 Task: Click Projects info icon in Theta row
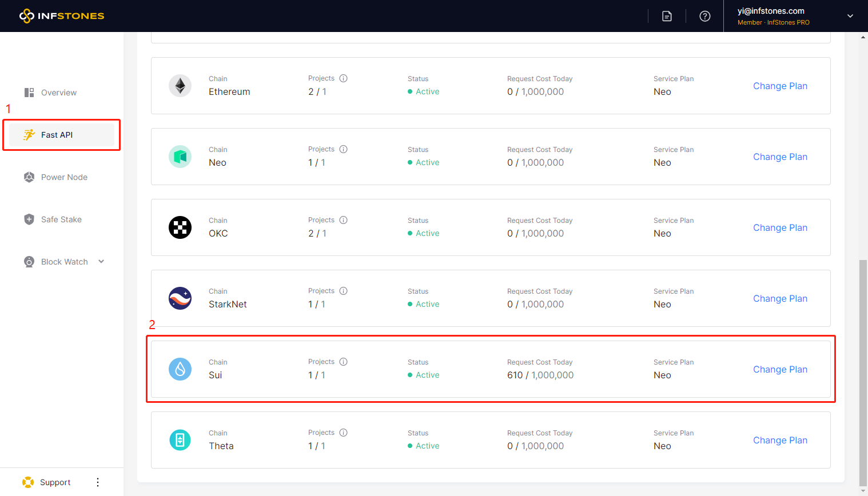pos(344,433)
